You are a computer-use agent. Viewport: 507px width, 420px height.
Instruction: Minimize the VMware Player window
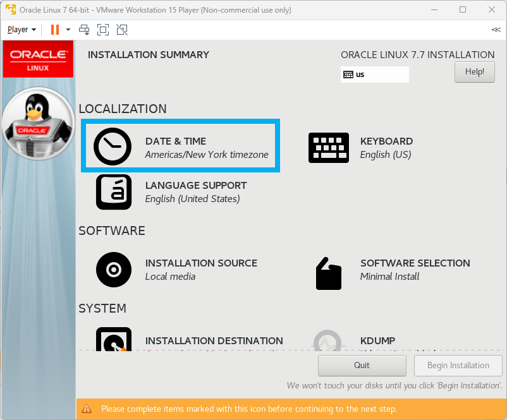tap(434, 9)
